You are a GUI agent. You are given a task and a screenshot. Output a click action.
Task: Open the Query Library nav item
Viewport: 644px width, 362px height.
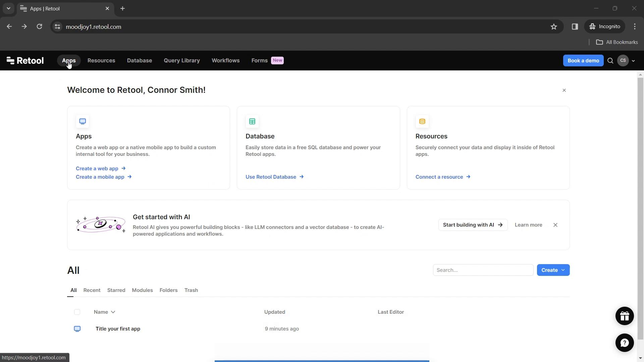point(182,61)
